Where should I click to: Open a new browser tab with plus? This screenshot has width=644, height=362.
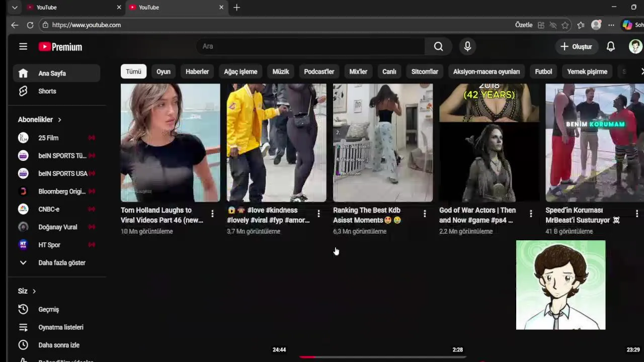(x=236, y=8)
